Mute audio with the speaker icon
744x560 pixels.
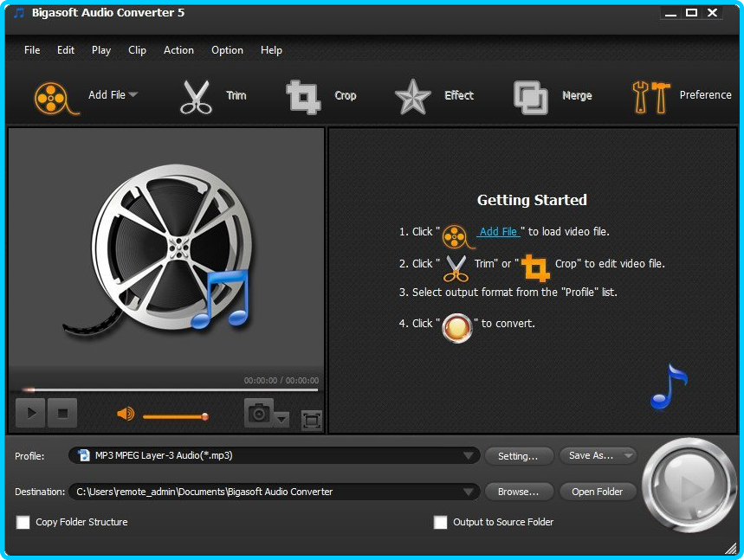click(x=126, y=414)
